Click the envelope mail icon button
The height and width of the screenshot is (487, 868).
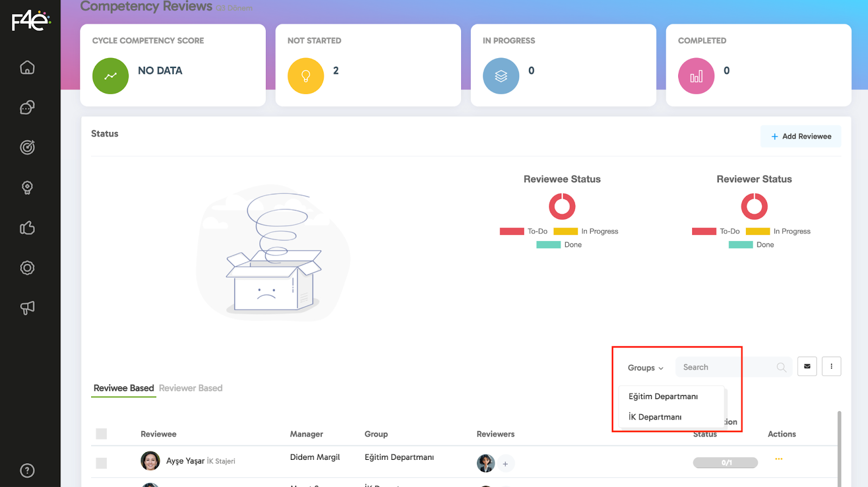coord(807,366)
